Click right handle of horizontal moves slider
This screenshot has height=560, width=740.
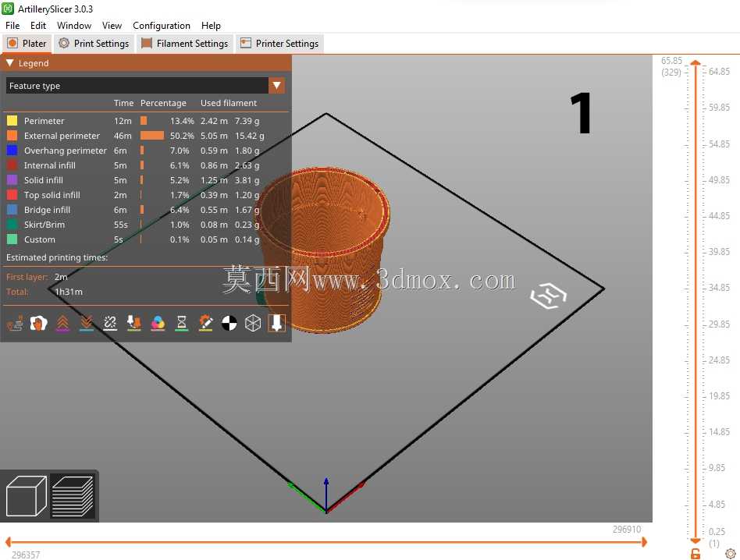644,542
